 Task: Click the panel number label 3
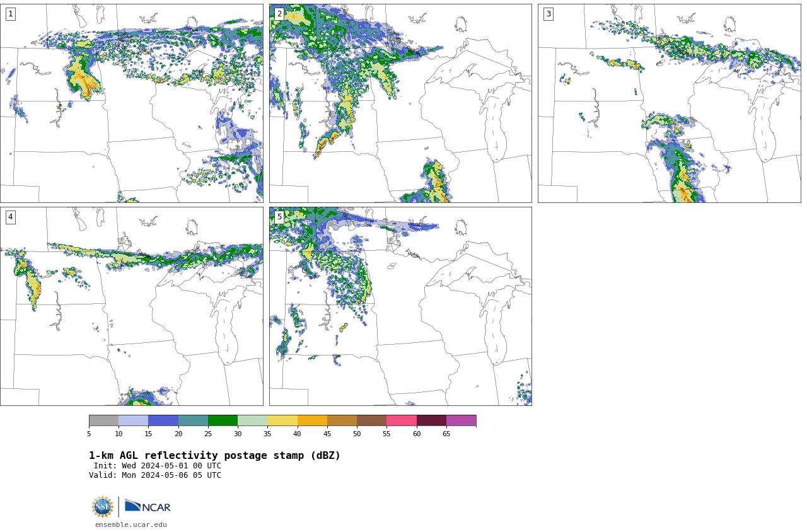point(548,14)
